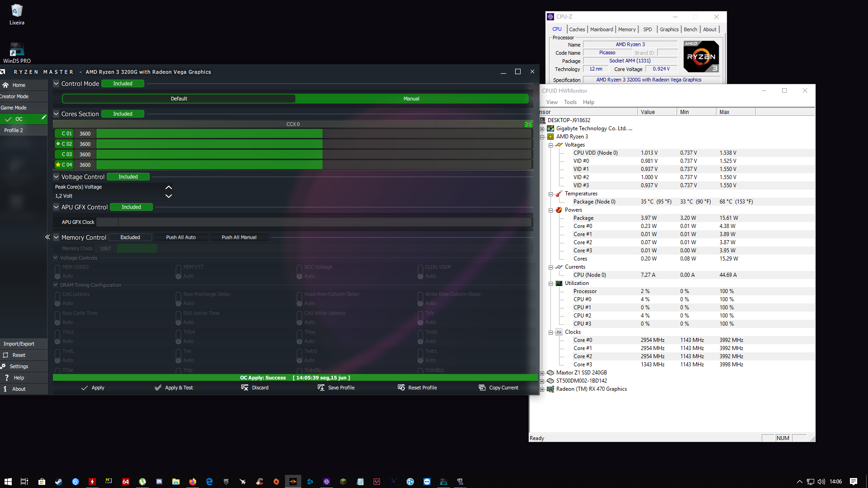This screenshot has height=488, width=868.
Task: Click Save Profile
Action: (x=336, y=388)
